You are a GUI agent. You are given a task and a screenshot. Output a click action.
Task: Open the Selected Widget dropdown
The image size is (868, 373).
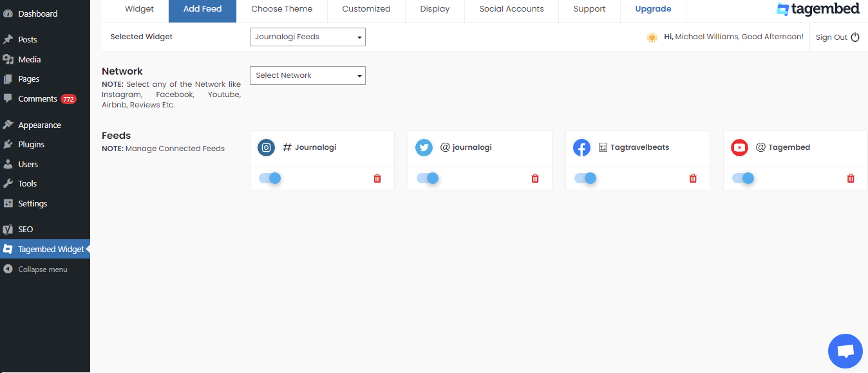(308, 37)
